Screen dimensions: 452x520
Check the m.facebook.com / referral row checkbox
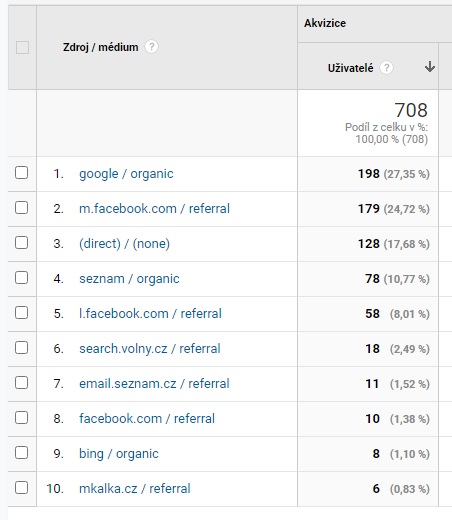click(x=21, y=208)
